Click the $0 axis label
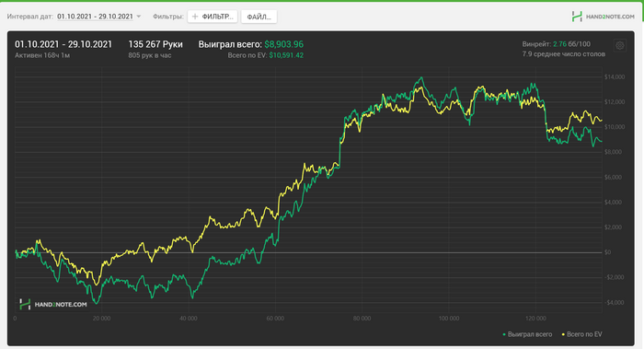Viewport: 644px width, 349px height. [608, 252]
